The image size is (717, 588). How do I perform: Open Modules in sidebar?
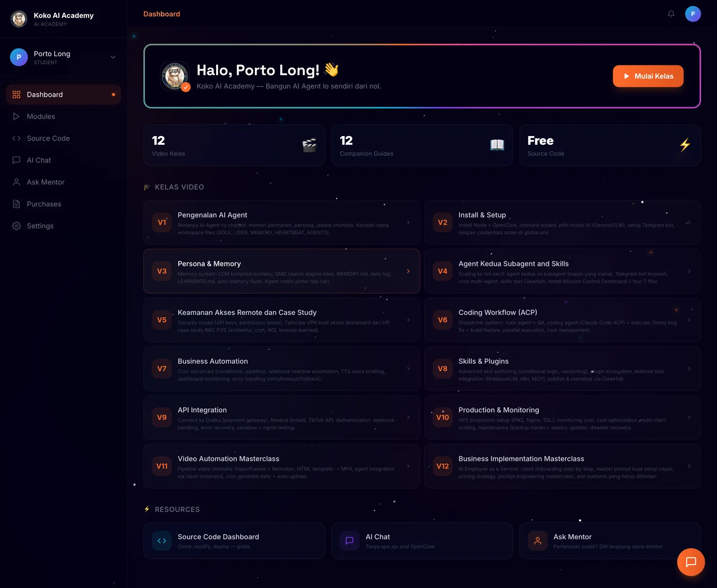64,117
